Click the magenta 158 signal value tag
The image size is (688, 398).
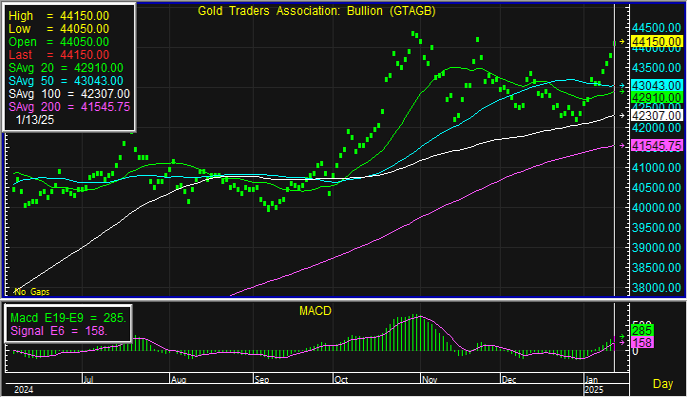click(x=642, y=342)
